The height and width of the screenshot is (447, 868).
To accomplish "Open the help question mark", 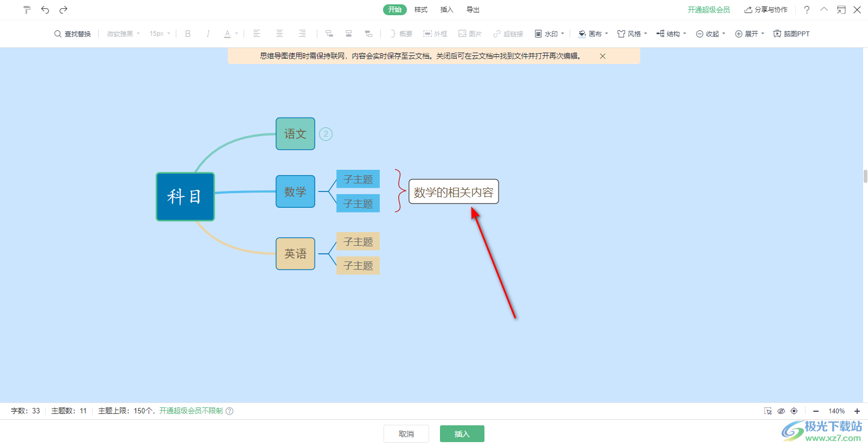I will point(807,10).
